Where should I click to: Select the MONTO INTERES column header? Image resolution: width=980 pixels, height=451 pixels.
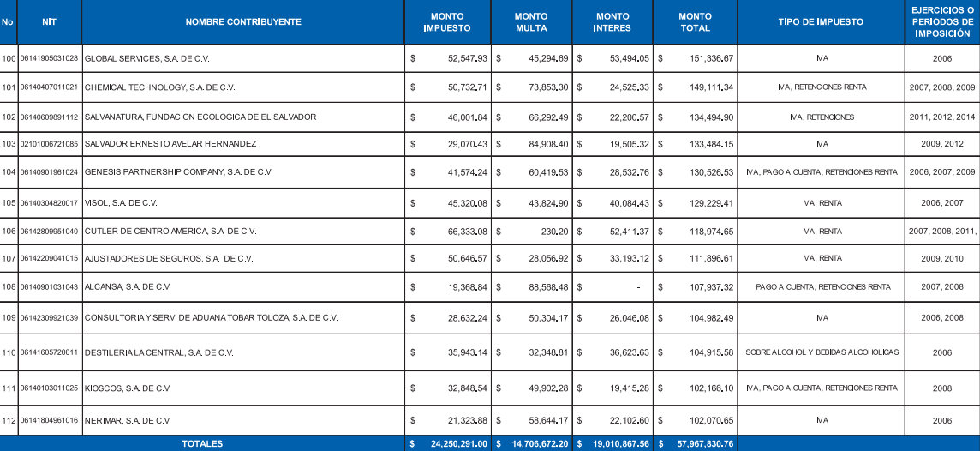[x=612, y=22]
